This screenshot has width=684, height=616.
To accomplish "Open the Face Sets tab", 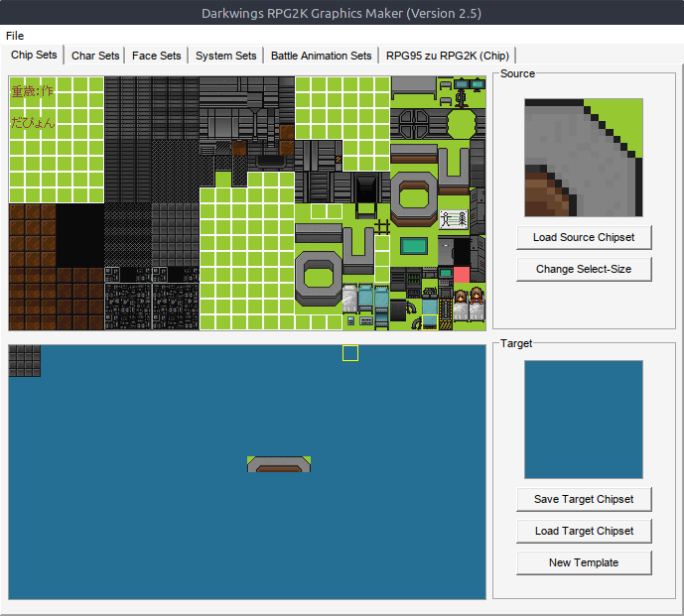I will click(x=157, y=56).
